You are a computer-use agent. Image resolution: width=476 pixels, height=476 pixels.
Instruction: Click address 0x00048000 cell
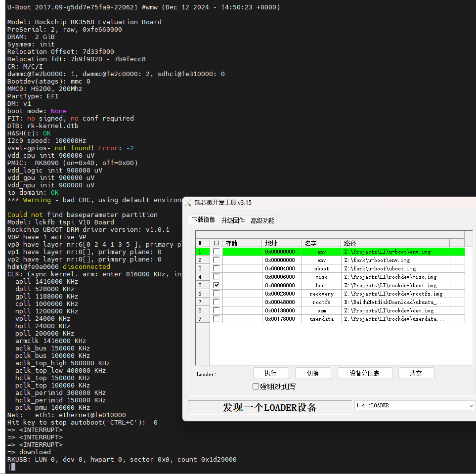(282, 302)
